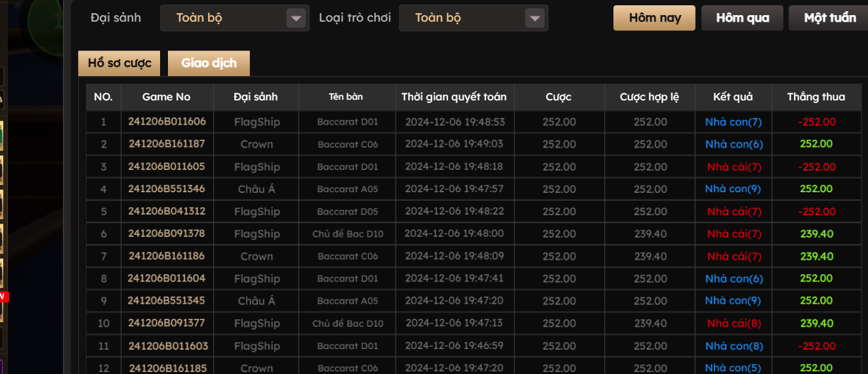Viewport: 868px width, 374px height.
Task: Choose the Một tuần date filter
Action: coord(830,18)
